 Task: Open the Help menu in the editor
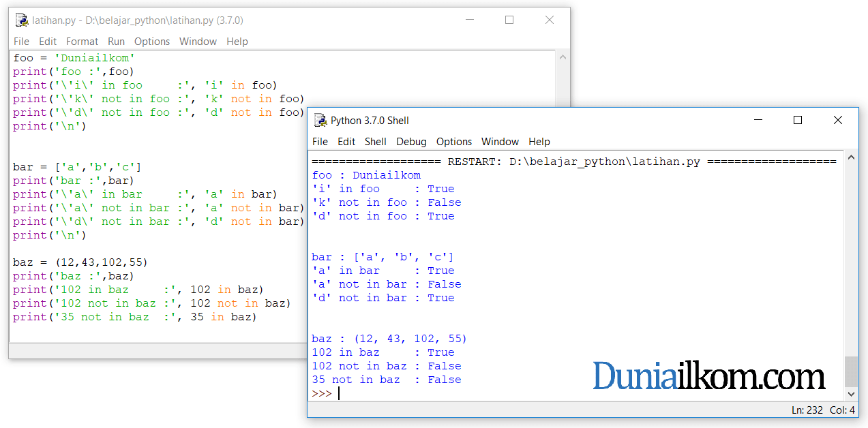tap(237, 42)
